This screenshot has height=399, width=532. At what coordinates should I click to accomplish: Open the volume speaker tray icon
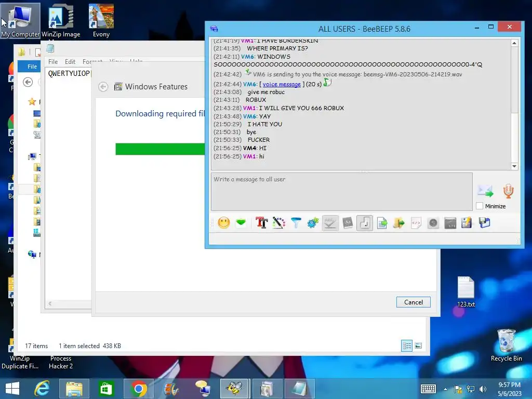click(483, 389)
